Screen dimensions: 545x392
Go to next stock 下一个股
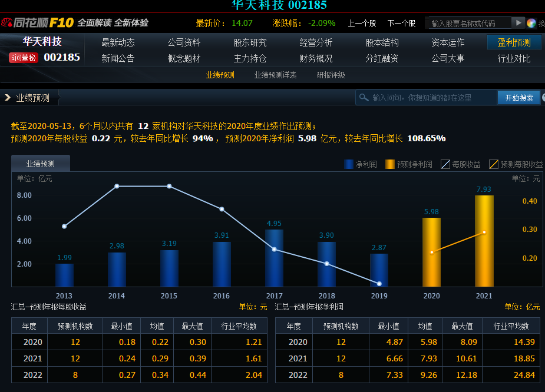[x=401, y=24]
